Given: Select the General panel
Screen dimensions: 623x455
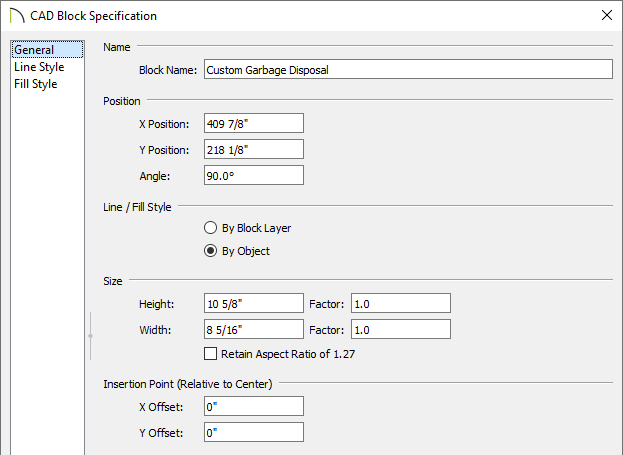Looking at the screenshot, I should click(x=47, y=50).
